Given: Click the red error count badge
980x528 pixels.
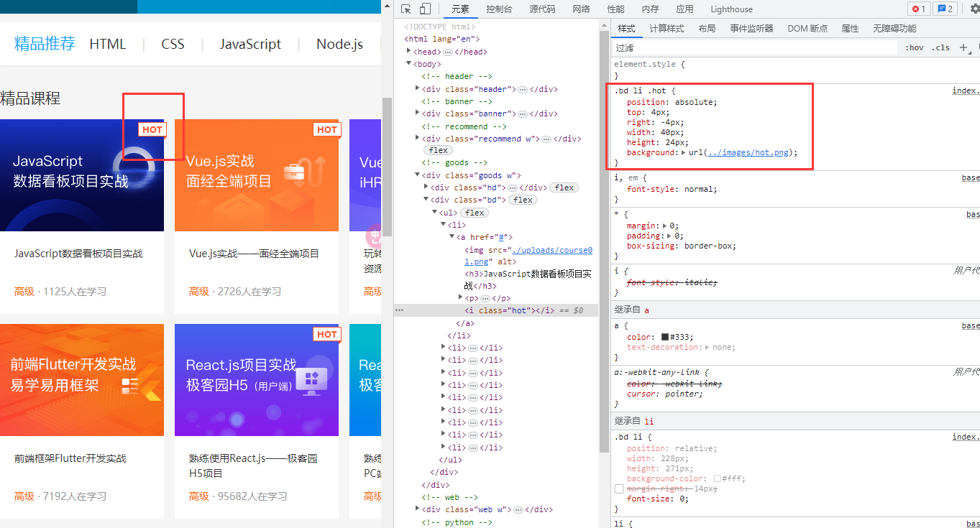Looking at the screenshot, I should point(918,9).
